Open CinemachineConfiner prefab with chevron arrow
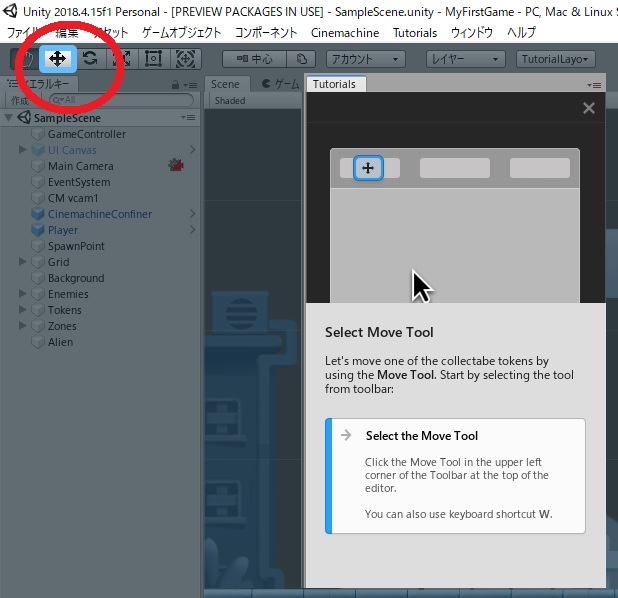The image size is (618, 598). coord(192,214)
